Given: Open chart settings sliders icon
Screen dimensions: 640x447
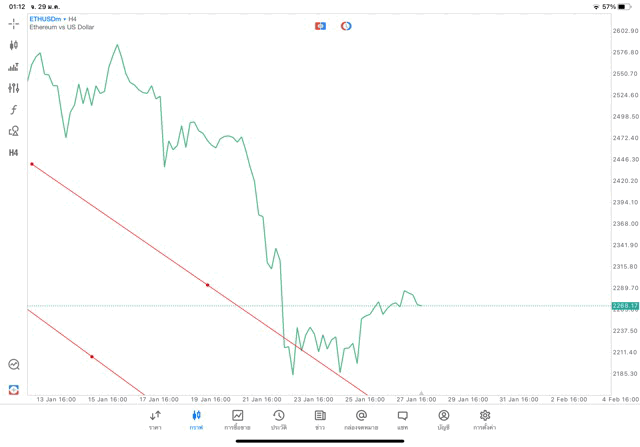Looking at the screenshot, I should pos(14,88).
